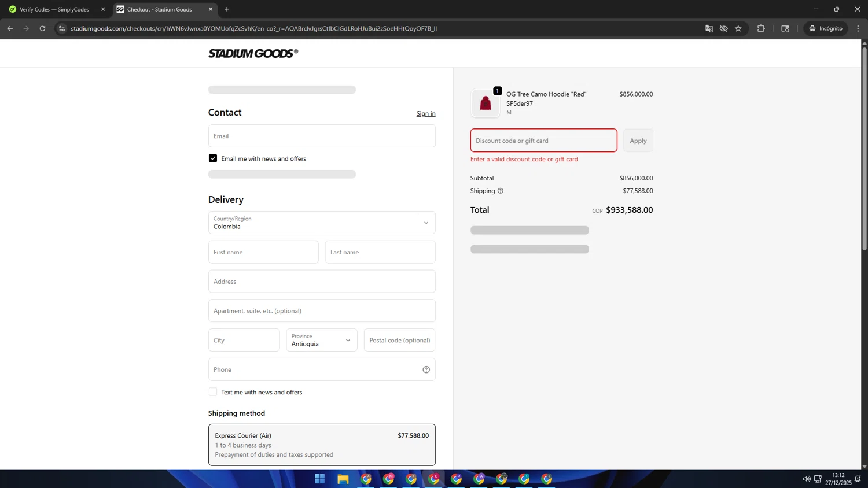Image resolution: width=868 pixels, height=488 pixels.
Task: Close the Verify Codes — SimplyCodes tab
Action: [x=103, y=9]
